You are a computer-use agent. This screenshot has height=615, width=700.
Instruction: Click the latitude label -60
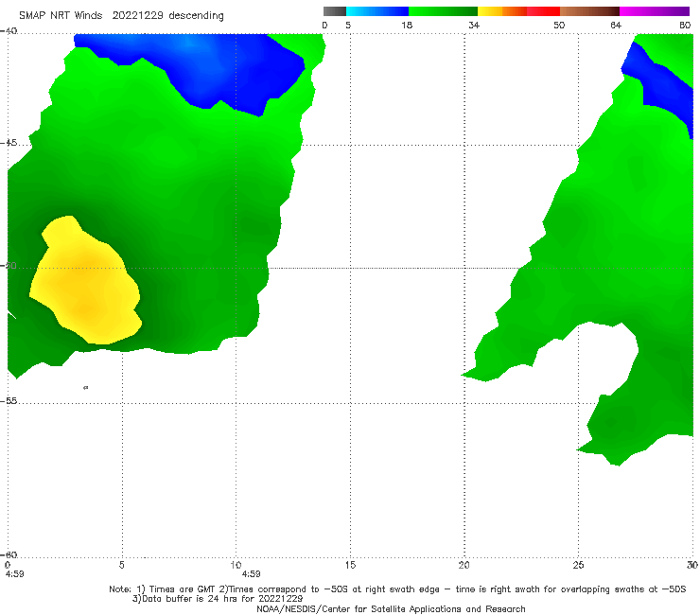click(x=9, y=554)
